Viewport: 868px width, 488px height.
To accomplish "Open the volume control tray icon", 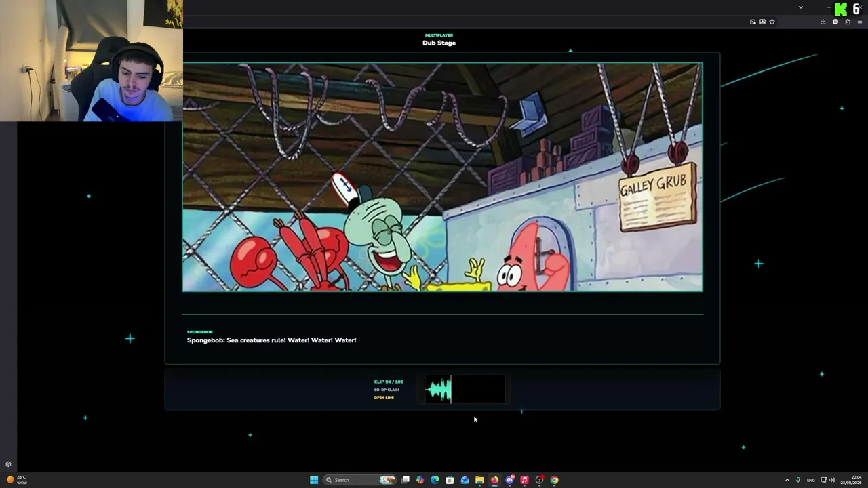I will 832,480.
